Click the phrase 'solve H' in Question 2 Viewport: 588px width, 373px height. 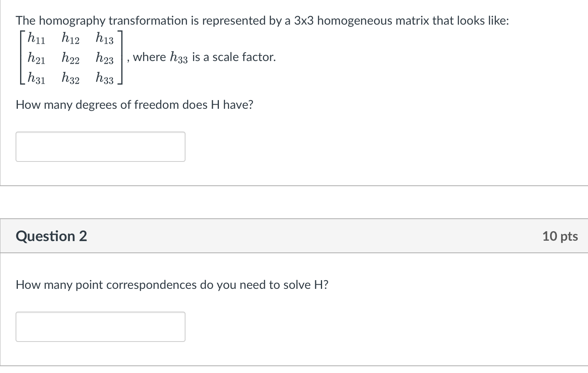[x=306, y=285]
